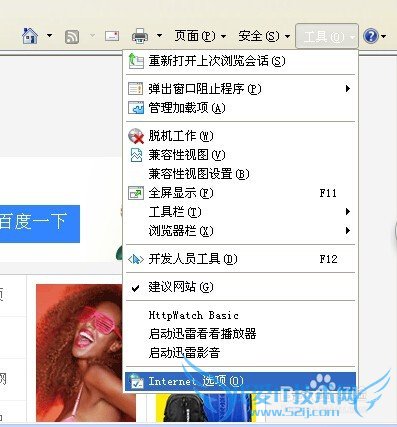Open the Home button dropdown arrow
Viewport: 397px width, 427px height.
coord(49,35)
